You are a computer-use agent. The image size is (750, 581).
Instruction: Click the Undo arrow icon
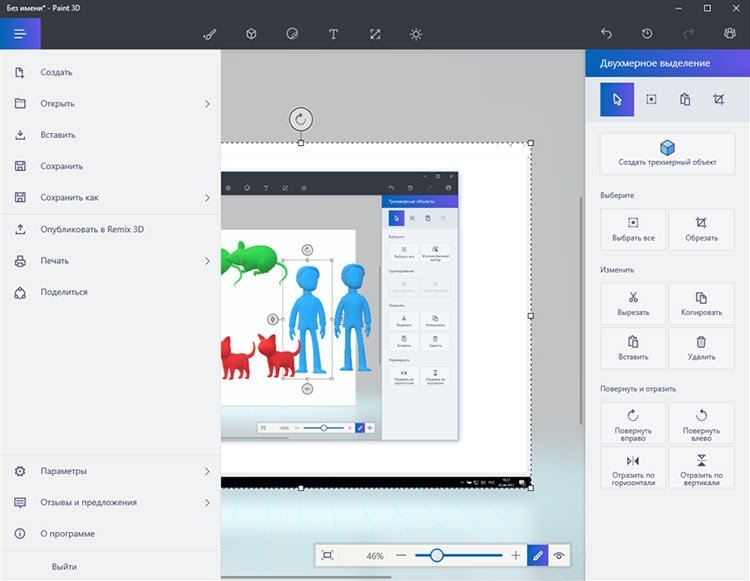606,33
